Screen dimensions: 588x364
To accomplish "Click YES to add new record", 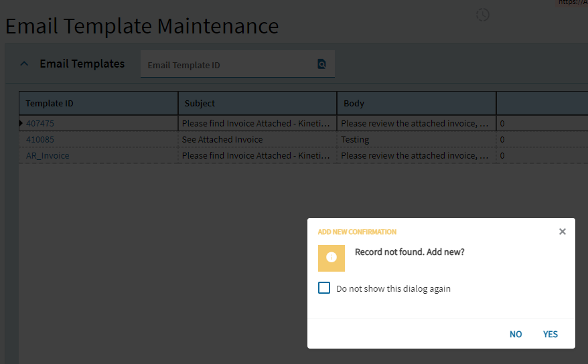I will pos(550,334).
